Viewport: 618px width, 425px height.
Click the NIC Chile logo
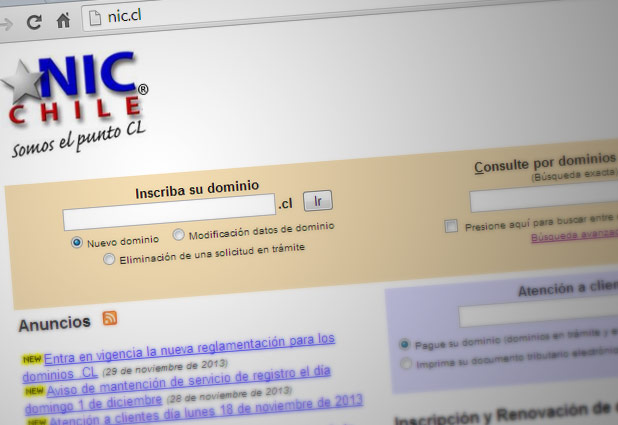pos(77,106)
